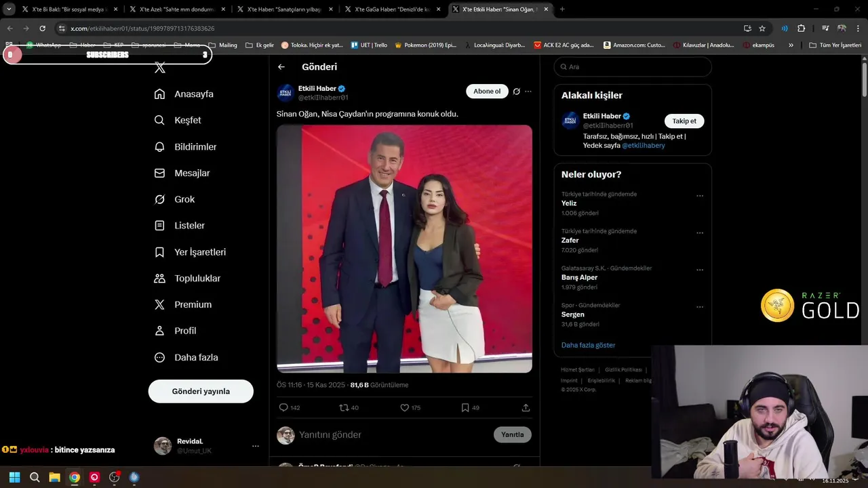Open Etkili Haber profile avatar on post
The image size is (868, 488).
point(285,93)
